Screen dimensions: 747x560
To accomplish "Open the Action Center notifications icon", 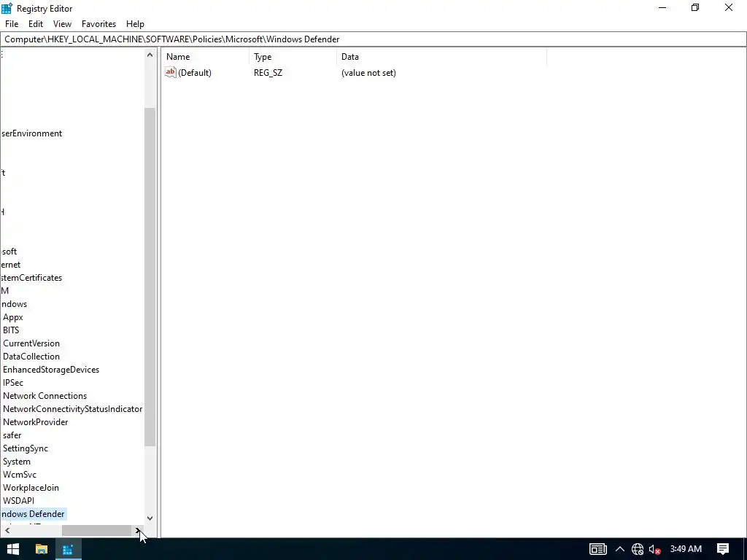I will point(723,549).
